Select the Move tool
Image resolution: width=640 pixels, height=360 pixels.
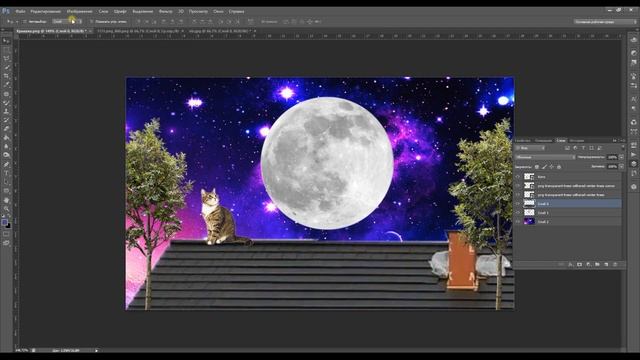coord(6,41)
